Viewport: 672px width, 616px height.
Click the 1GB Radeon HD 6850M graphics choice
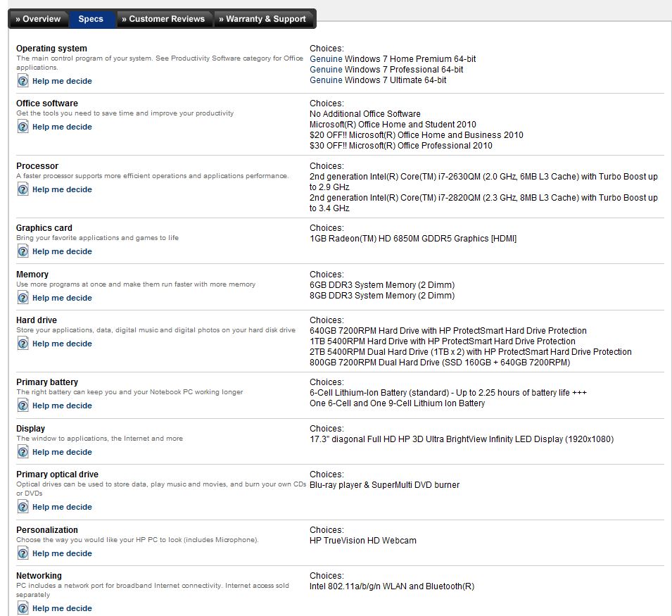[x=413, y=239]
